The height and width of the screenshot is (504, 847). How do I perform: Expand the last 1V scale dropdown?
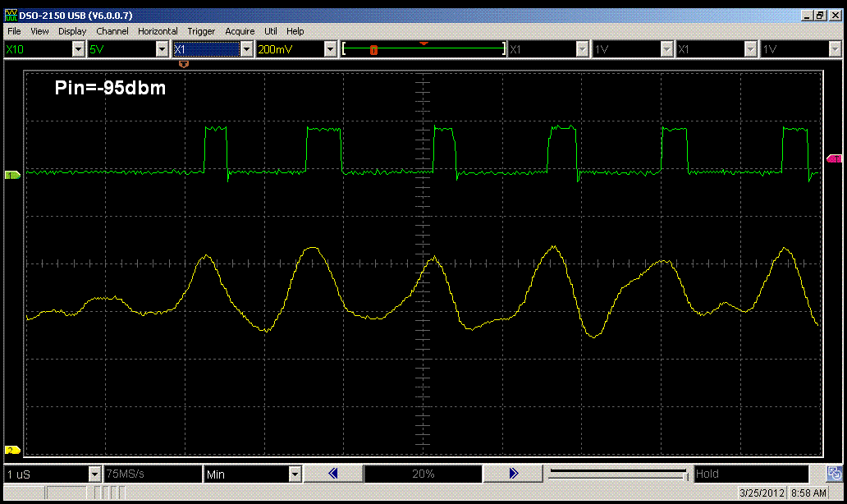(x=835, y=50)
